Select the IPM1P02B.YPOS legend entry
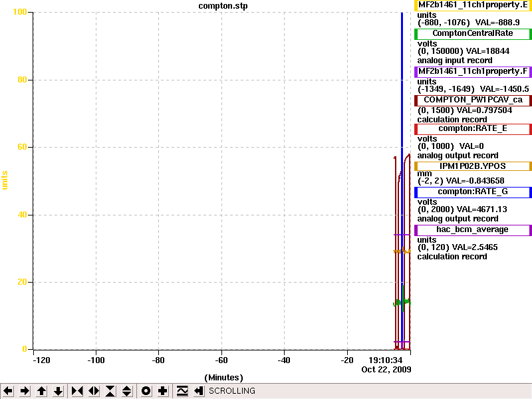 tap(473, 166)
